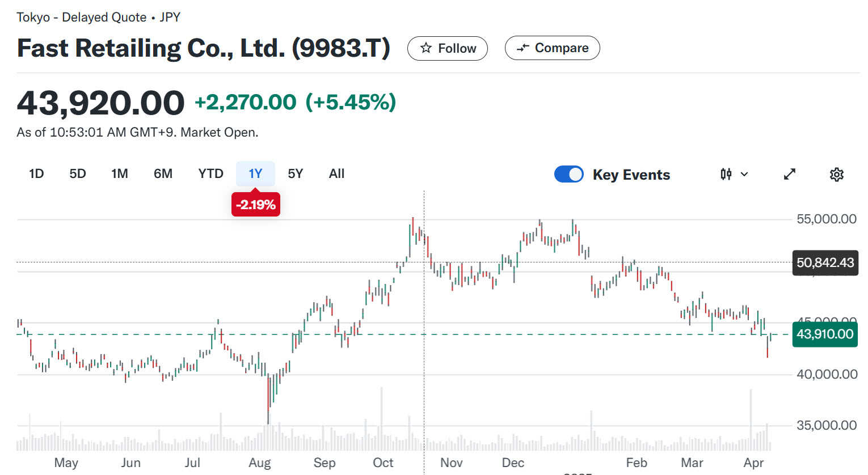Click the May label on time axis

pos(66,463)
